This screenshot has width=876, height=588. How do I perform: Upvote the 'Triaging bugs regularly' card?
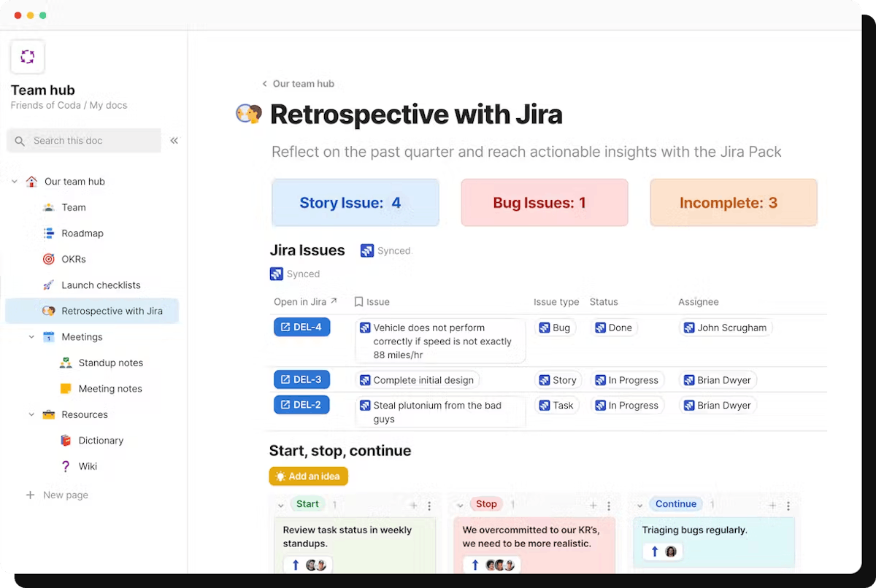click(655, 552)
